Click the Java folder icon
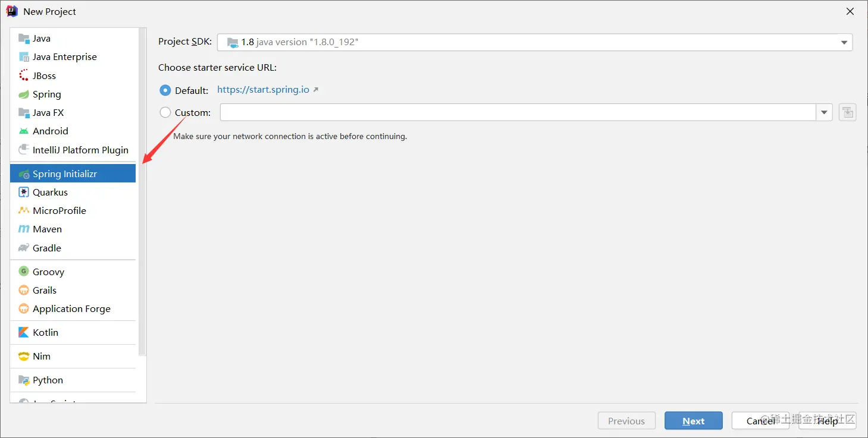 (x=24, y=39)
